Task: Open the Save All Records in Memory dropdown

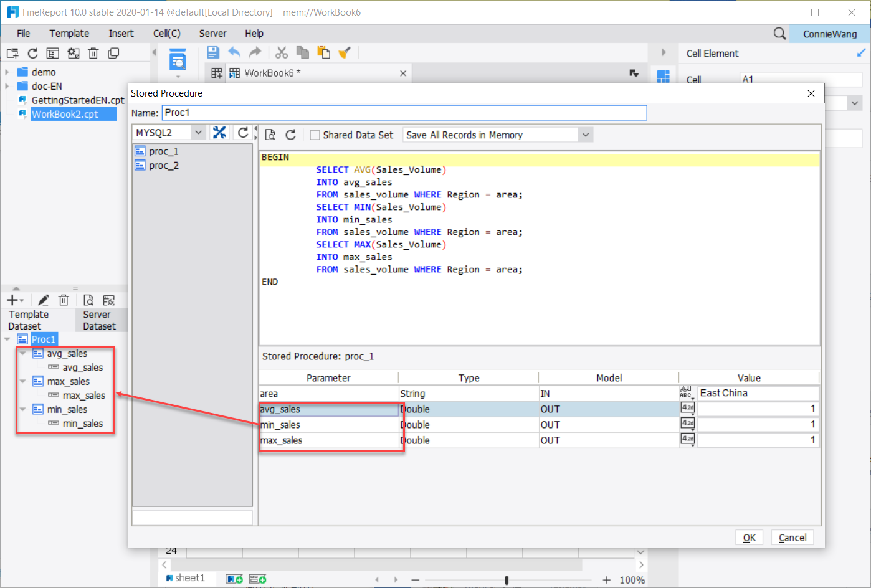Action: click(584, 134)
